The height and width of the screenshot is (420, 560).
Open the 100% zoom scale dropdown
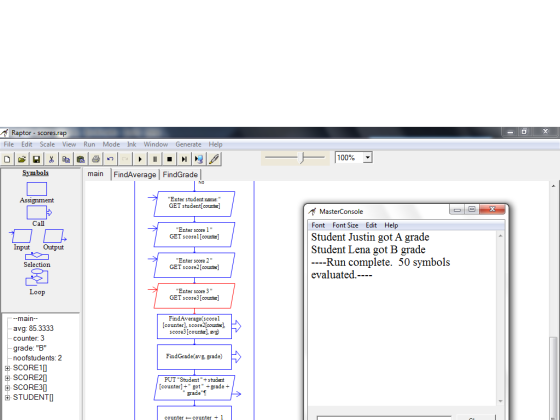pyautogui.click(x=368, y=158)
